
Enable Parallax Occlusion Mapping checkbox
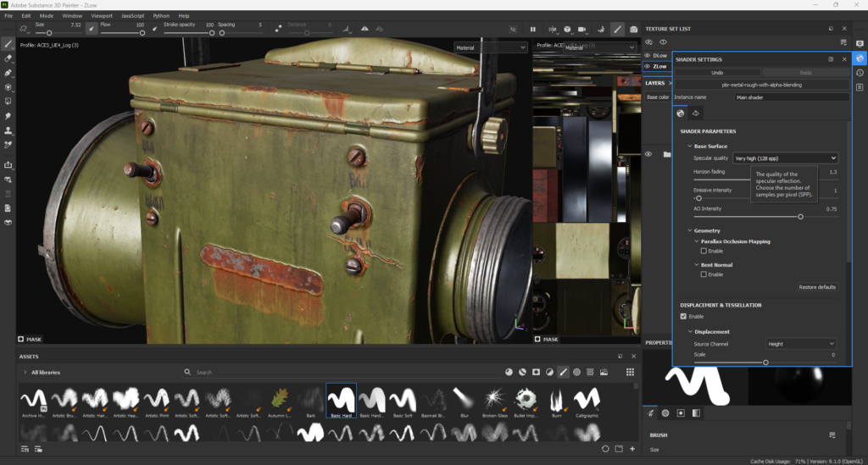[704, 252]
